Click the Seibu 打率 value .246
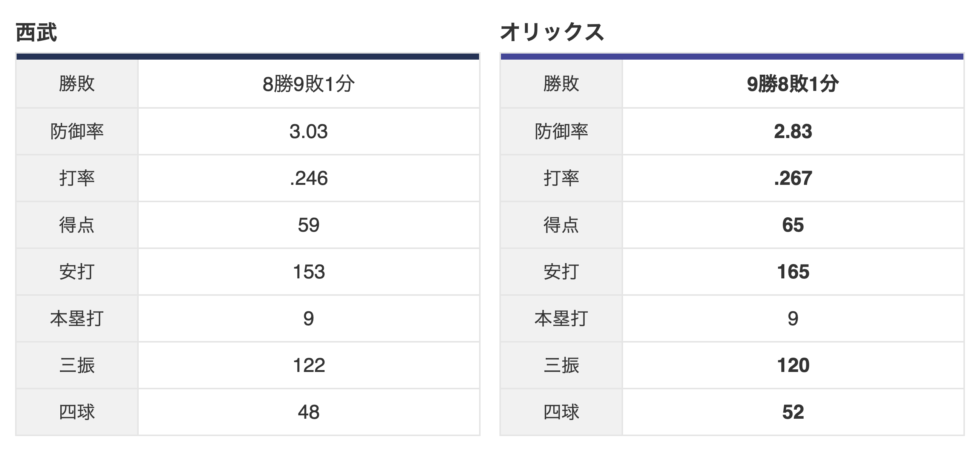The width and height of the screenshot is (980, 464). (309, 178)
